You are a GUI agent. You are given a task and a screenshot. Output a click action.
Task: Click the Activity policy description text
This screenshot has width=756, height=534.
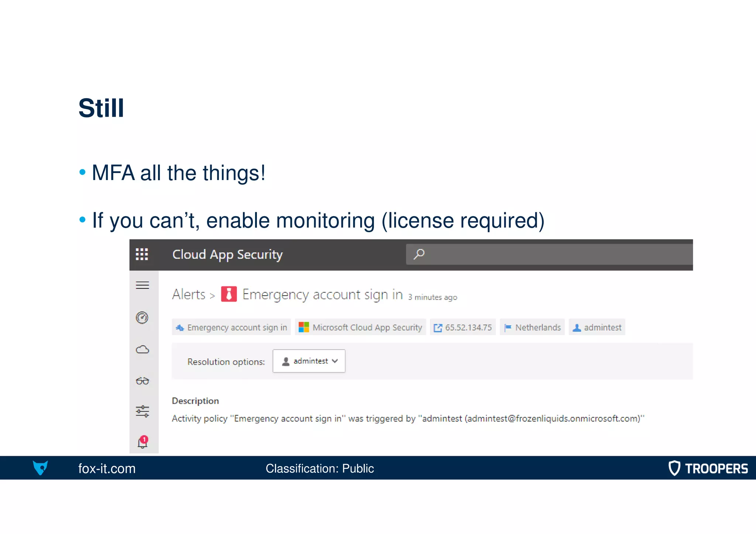[408, 419]
